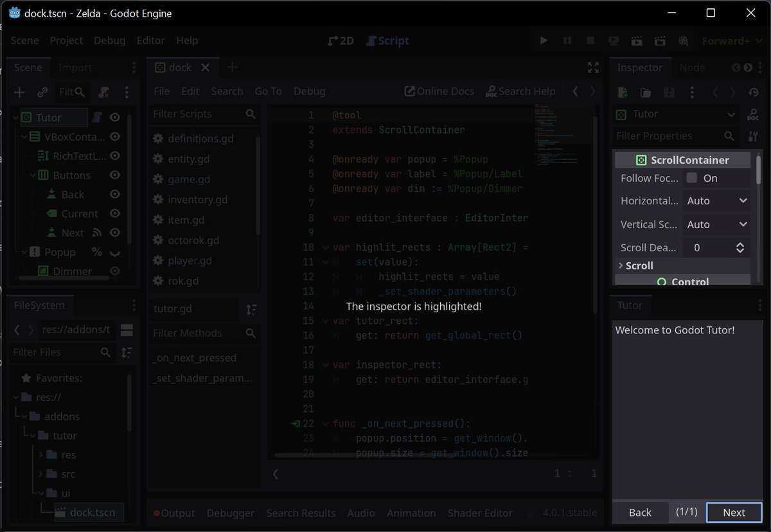This screenshot has width=771, height=532.
Task: Instantiate child scene using the link icon
Action: [x=42, y=92]
